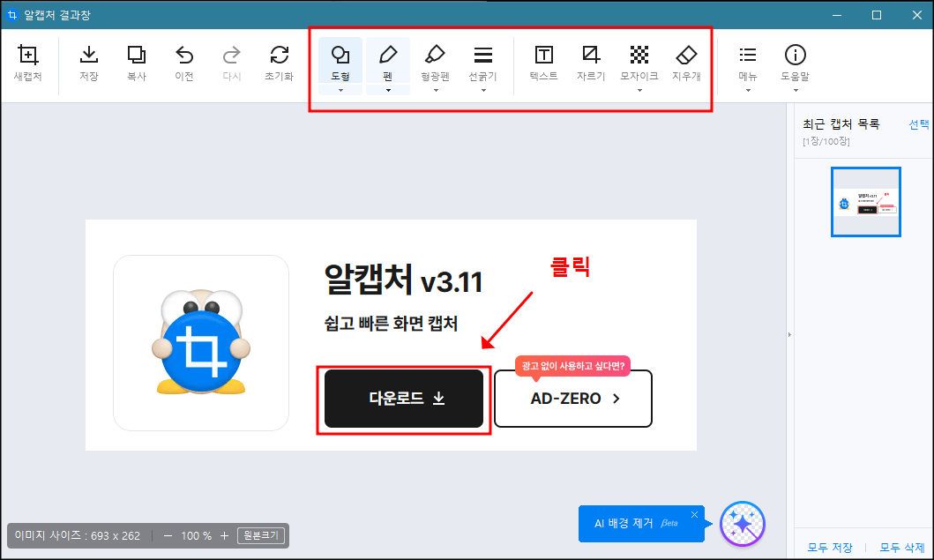Expand the 선굵기 dropdown arrow
The height and width of the screenshot is (560, 934).
[x=483, y=91]
